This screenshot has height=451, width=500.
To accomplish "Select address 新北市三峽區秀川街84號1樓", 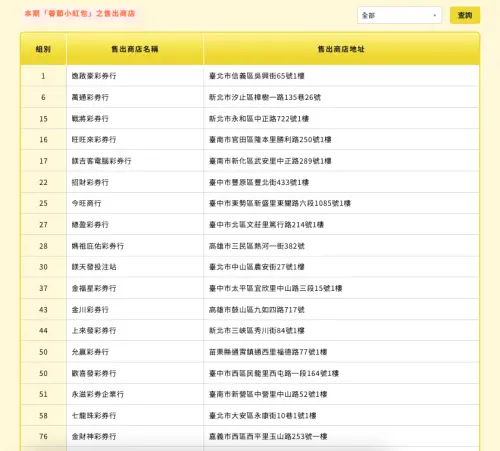I will [257, 331].
